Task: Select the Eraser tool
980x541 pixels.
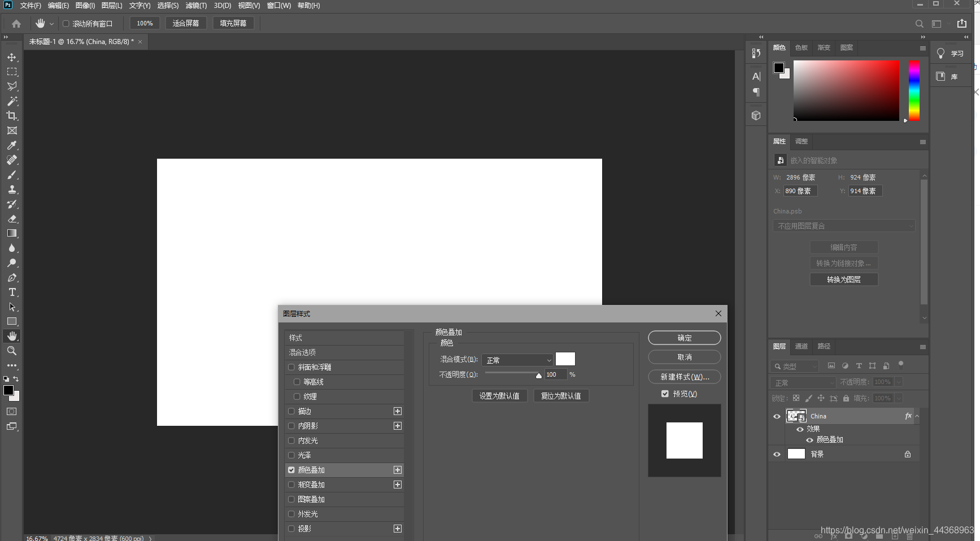Action: (x=12, y=219)
